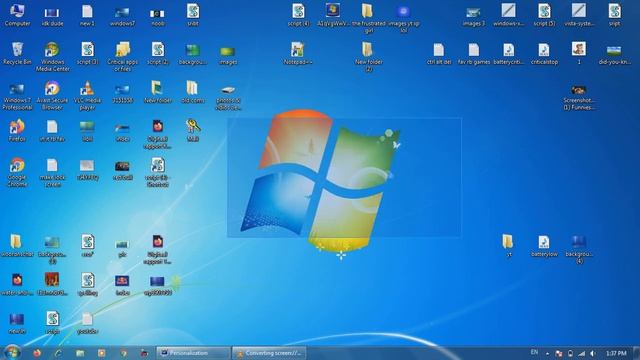Open the 'yt' folder
Viewport: 640px width, 360px height.
point(508,246)
